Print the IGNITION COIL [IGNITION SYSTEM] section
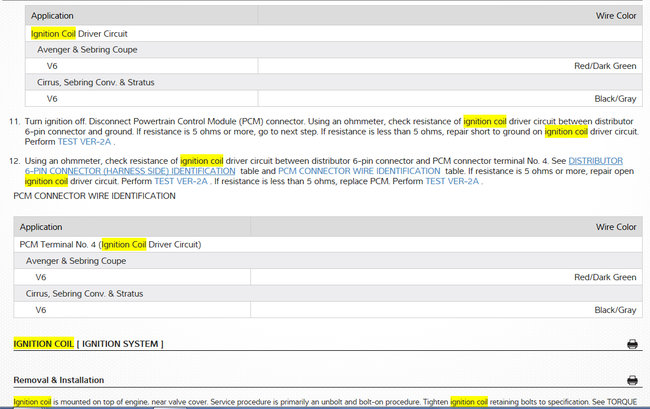This screenshot has width=650, height=409. click(x=632, y=344)
